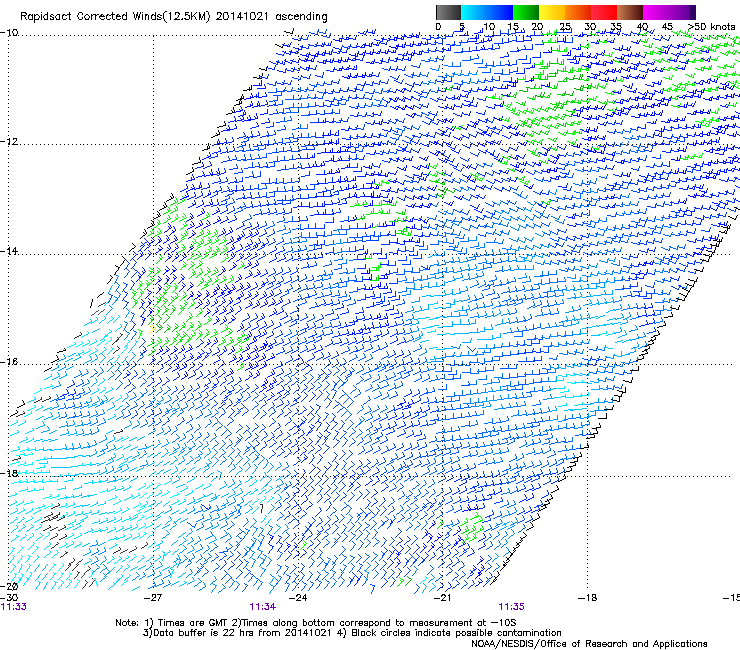
Task: Click the legend value '40'
Action: click(642, 27)
